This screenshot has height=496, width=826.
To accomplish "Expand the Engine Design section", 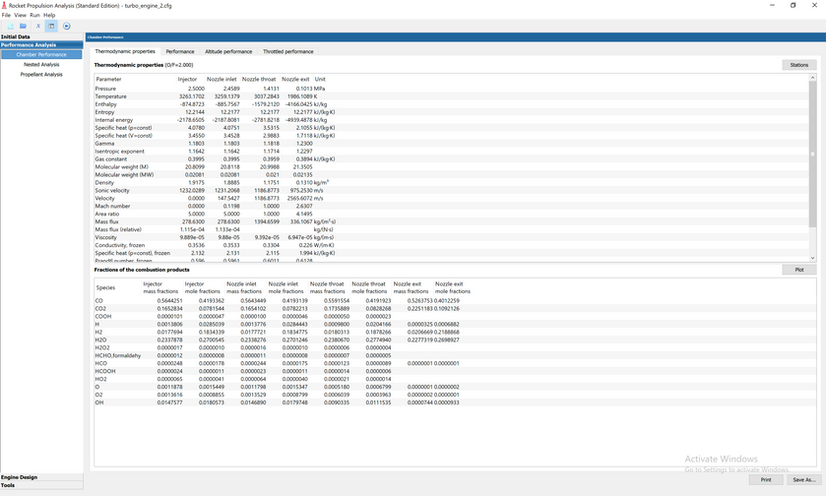I will 42,477.
